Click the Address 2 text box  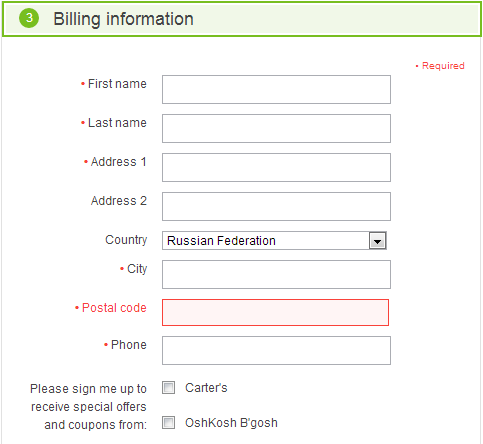click(x=276, y=206)
